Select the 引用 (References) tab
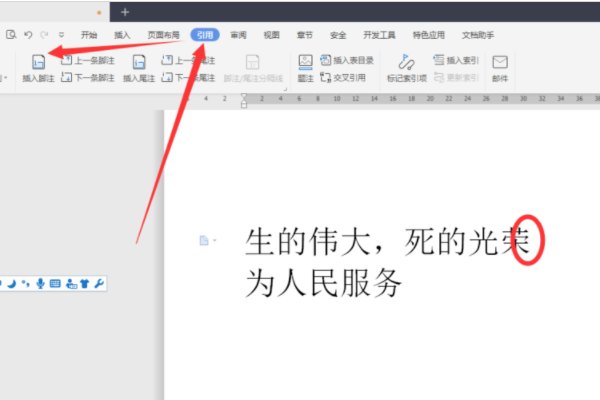 pos(205,35)
